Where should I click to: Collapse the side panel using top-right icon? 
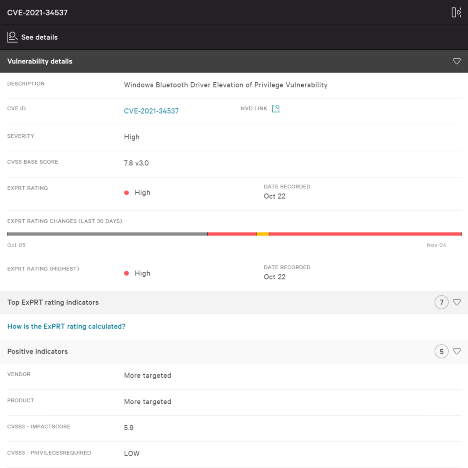pyautogui.click(x=456, y=12)
